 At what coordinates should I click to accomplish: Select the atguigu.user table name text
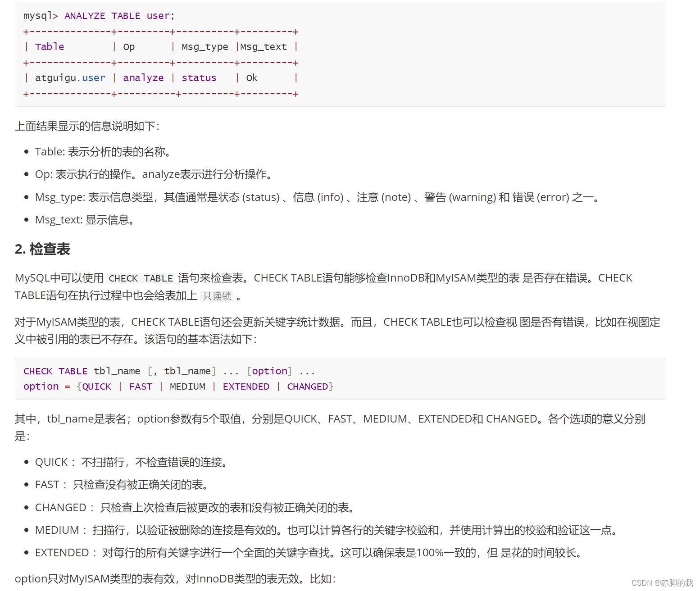tap(70, 77)
